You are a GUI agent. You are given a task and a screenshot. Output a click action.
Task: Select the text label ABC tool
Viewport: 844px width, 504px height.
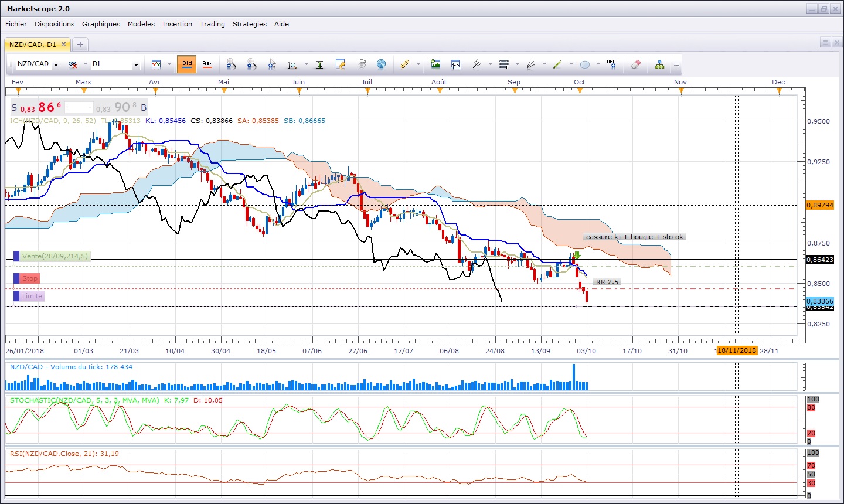611,64
